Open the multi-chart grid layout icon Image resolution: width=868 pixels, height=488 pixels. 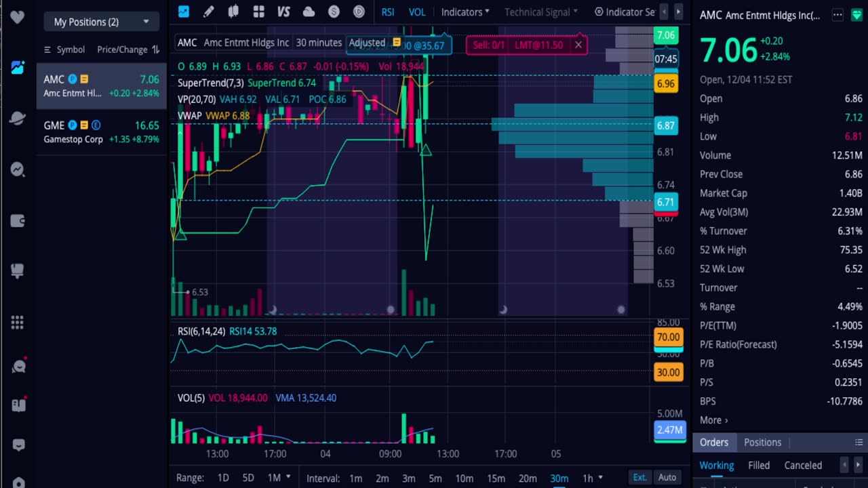coord(258,12)
